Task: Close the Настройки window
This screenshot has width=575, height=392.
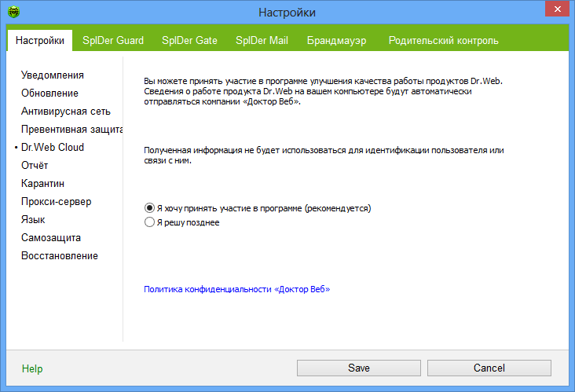Action: pyautogui.click(x=557, y=9)
